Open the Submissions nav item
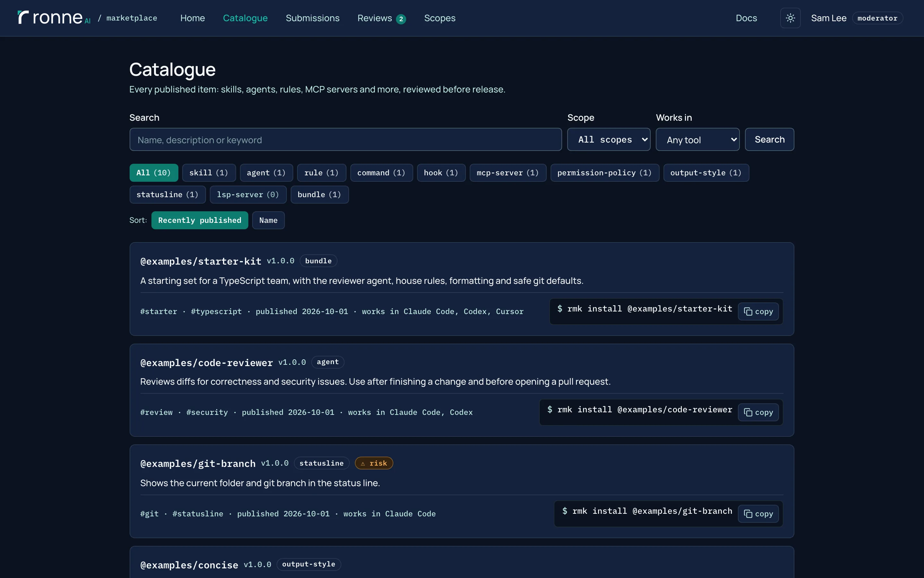The height and width of the screenshot is (578, 924). coord(312,18)
